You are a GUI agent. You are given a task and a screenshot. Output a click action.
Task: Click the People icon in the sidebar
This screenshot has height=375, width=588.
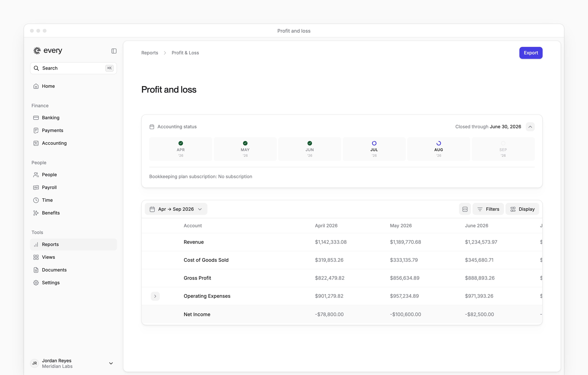[x=36, y=175]
